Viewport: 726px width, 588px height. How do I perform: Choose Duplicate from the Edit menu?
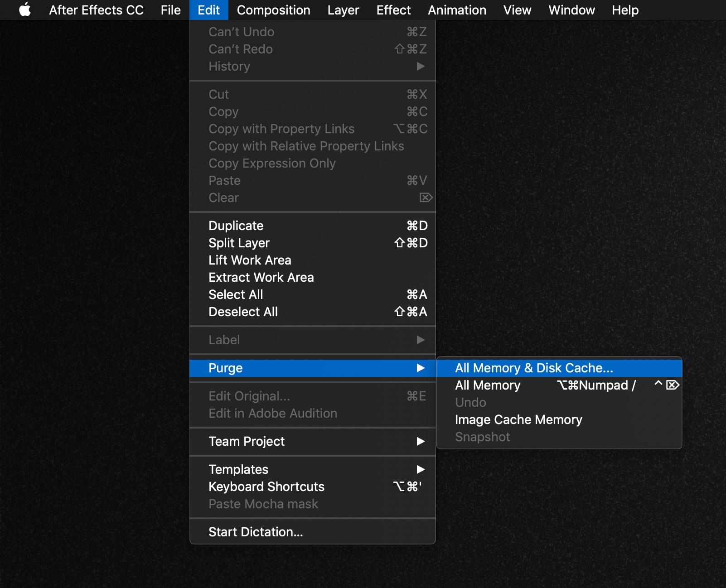(x=313, y=226)
